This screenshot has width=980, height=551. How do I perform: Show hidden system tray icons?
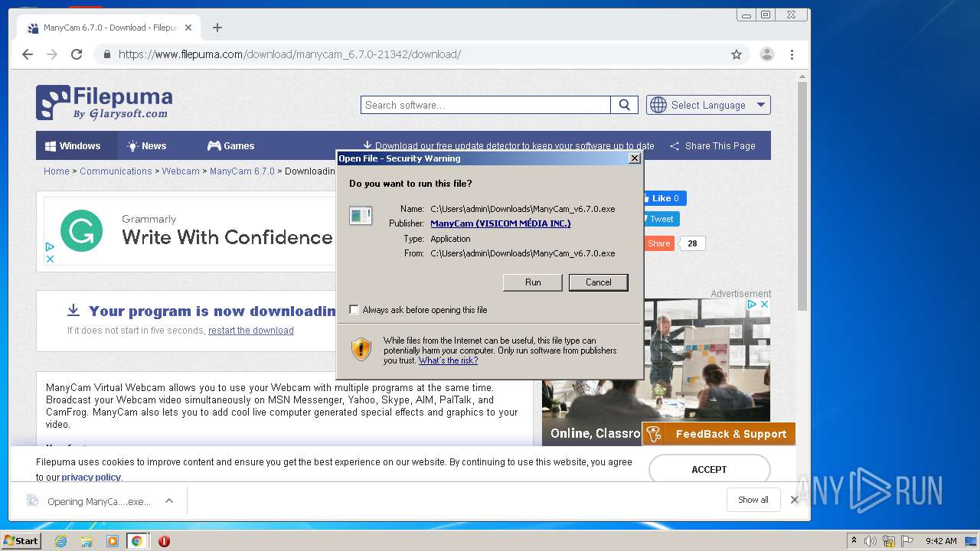[854, 541]
